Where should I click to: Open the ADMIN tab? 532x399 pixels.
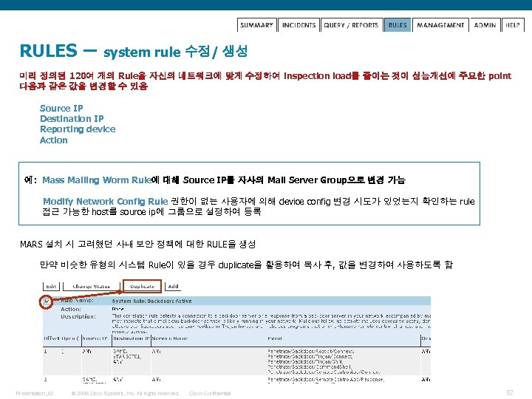point(485,25)
